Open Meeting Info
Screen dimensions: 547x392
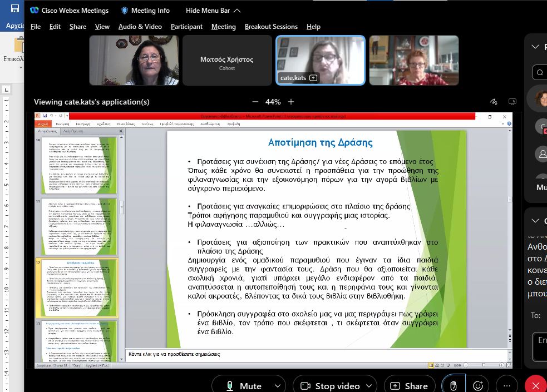point(145,11)
